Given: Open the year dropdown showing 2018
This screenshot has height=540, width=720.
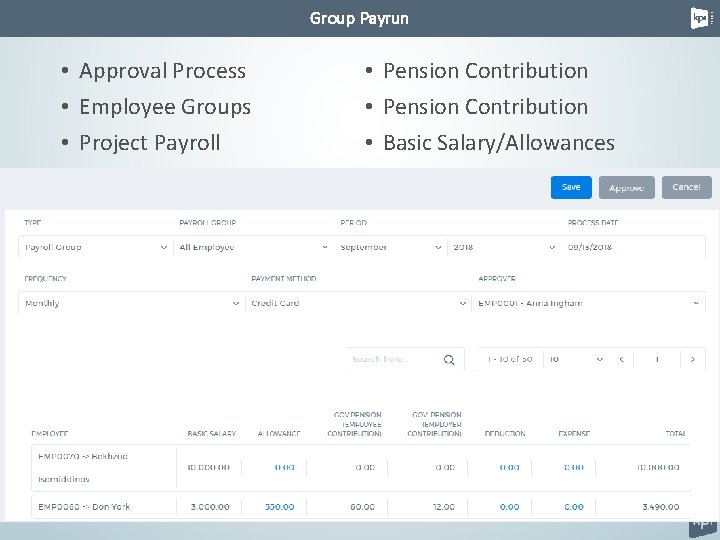Looking at the screenshot, I should (x=504, y=247).
